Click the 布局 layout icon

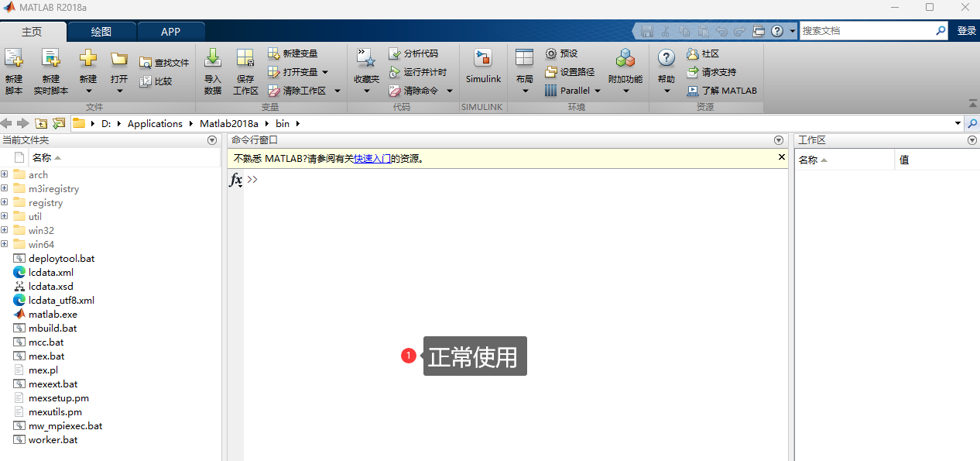click(x=525, y=58)
